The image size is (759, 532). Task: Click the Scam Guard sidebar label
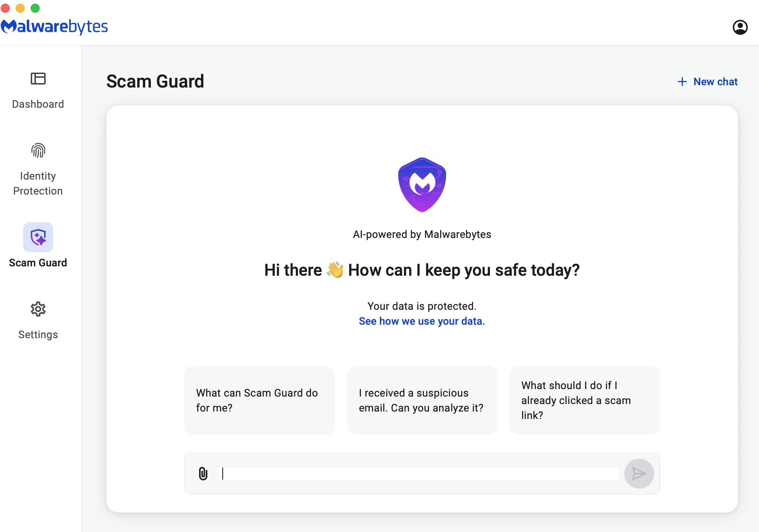pos(38,263)
